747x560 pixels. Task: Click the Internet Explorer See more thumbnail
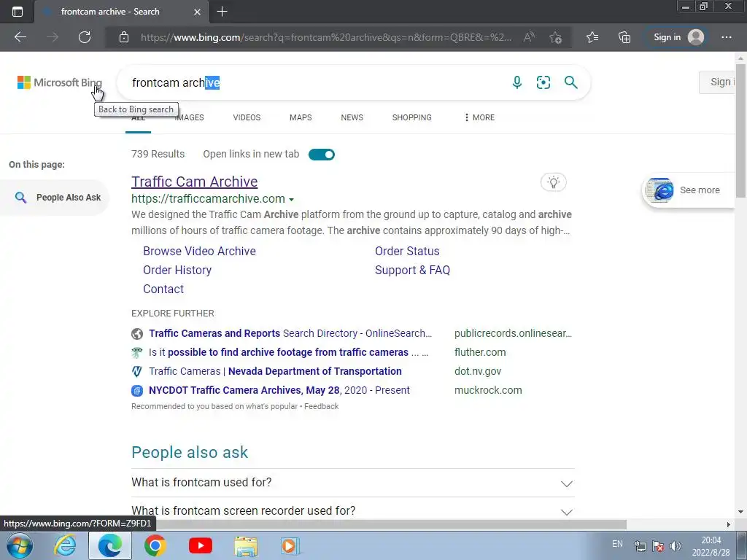tap(659, 190)
